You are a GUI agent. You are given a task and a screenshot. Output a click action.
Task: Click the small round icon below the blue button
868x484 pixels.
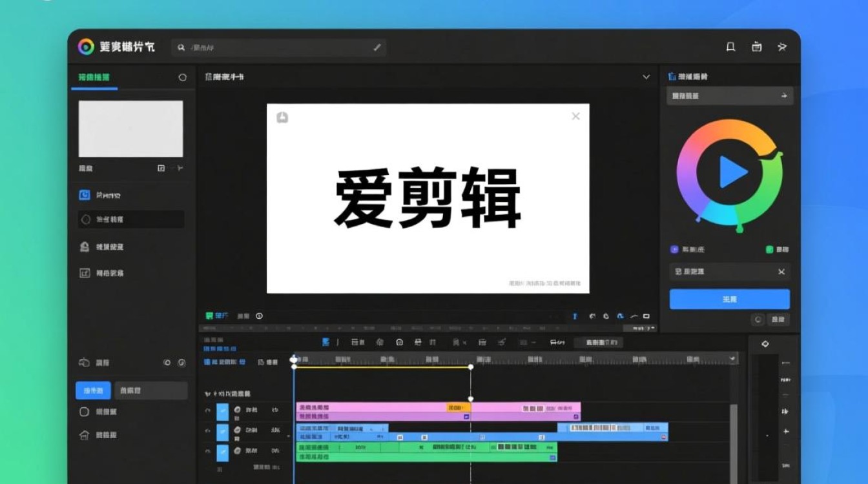(758, 319)
